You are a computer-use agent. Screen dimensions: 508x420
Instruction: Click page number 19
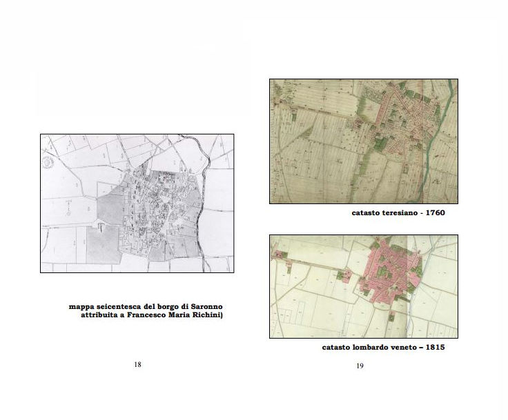[x=360, y=366]
